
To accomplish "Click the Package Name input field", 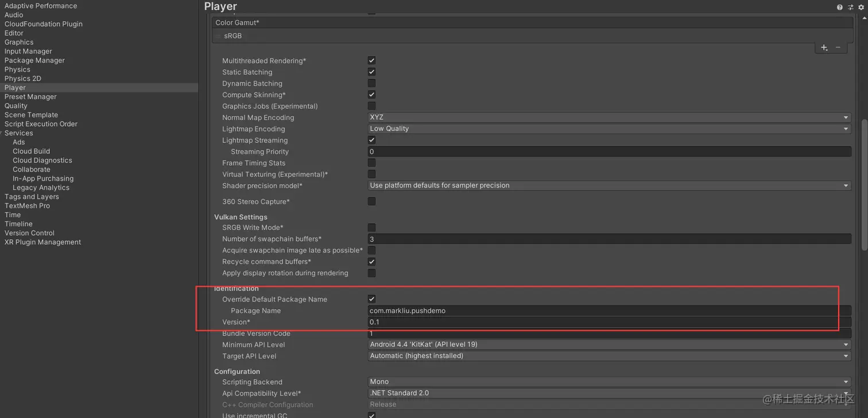I will click(x=609, y=311).
